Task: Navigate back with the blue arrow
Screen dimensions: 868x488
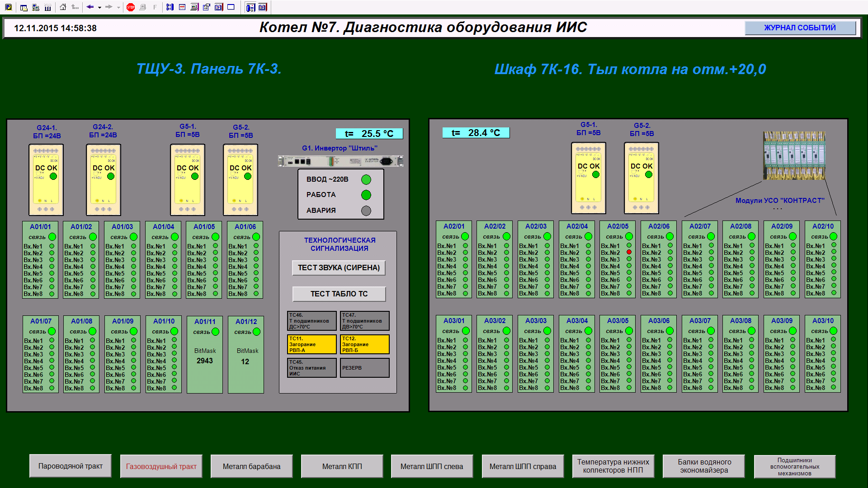Action: pyautogui.click(x=90, y=7)
